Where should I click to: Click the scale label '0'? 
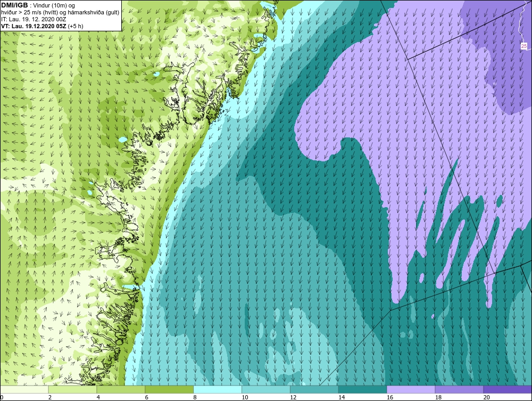tap(2, 397)
